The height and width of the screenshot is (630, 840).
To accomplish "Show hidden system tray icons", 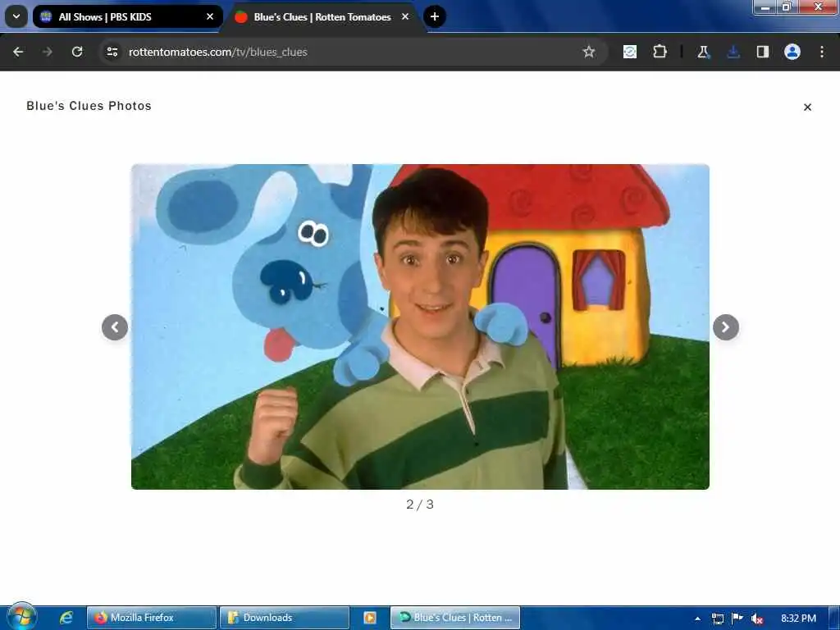I will (697, 619).
